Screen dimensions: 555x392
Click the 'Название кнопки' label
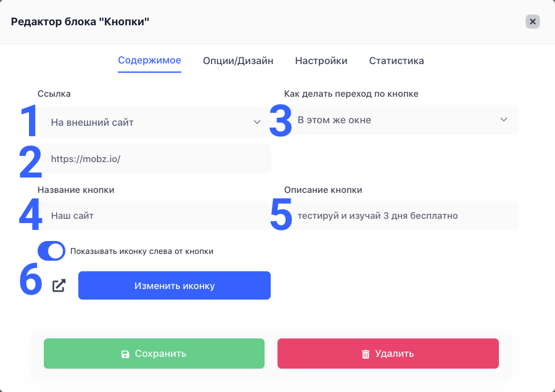(76, 190)
